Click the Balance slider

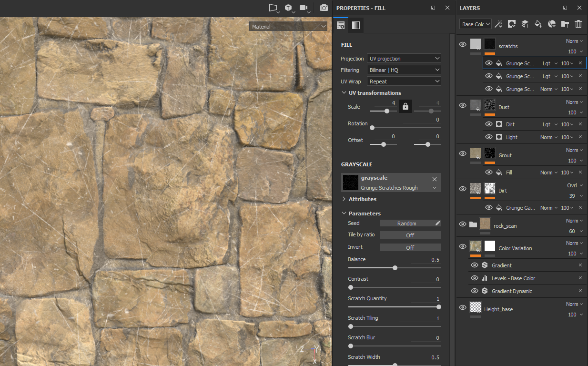[395, 268]
